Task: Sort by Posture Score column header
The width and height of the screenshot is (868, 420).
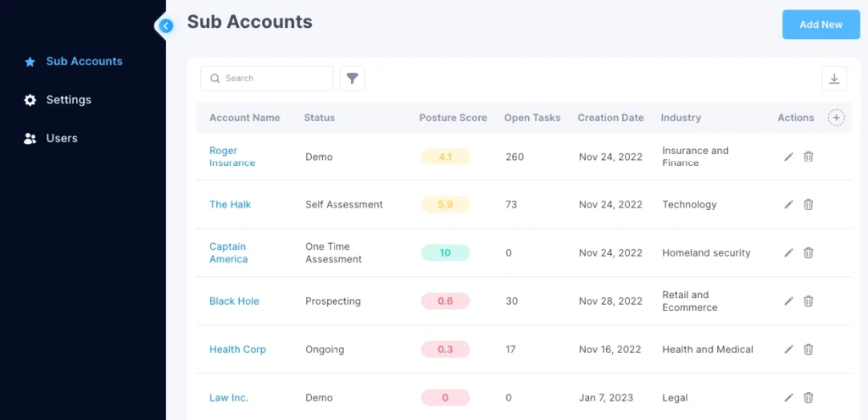Action: [x=453, y=118]
